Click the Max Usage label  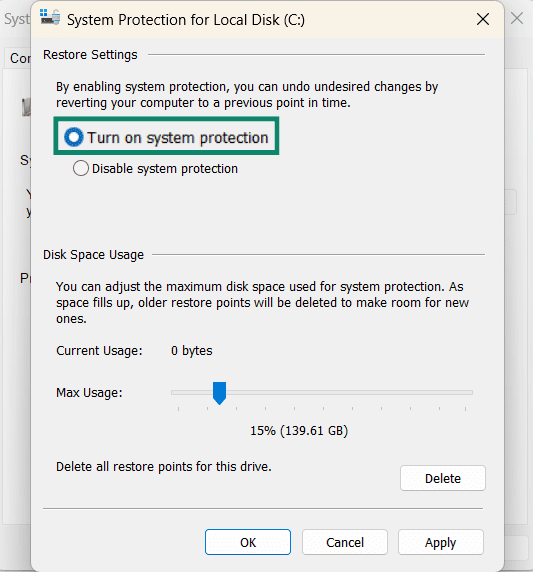click(x=89, y=393)
